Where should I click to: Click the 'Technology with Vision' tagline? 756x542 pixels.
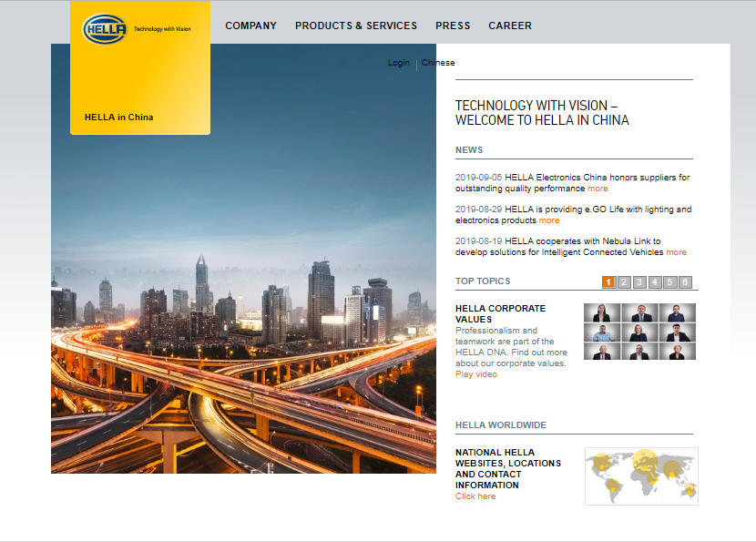click(x=162, y=29)
